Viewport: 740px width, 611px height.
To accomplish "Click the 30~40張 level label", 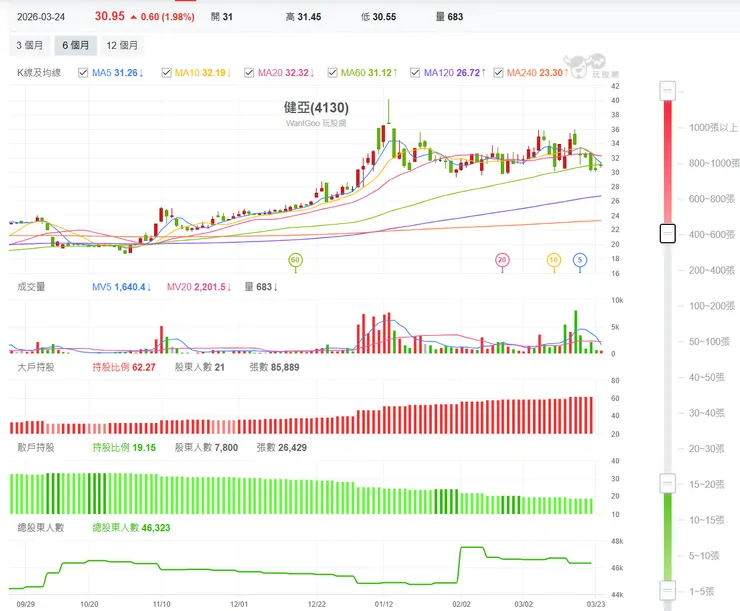I will 706,413.
